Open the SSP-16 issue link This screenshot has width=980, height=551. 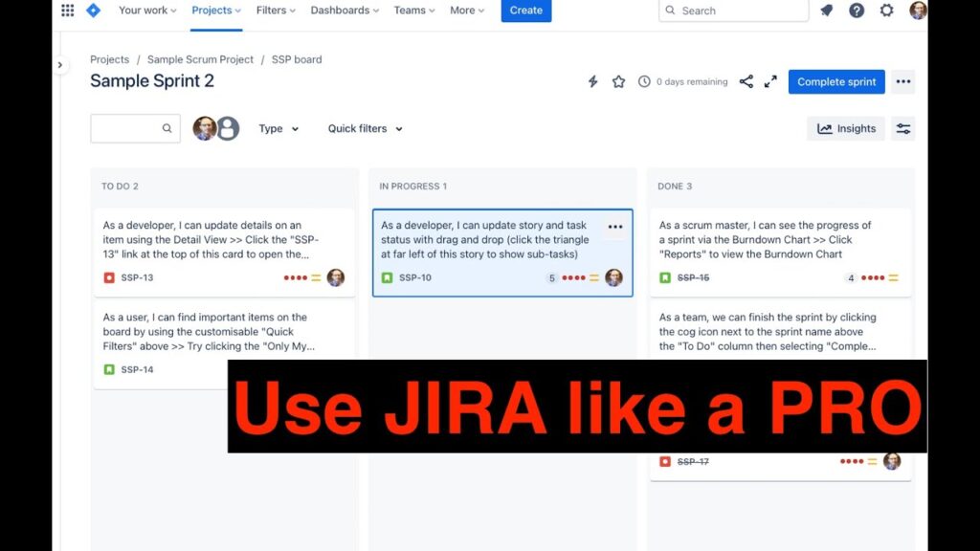click(693, 277)
